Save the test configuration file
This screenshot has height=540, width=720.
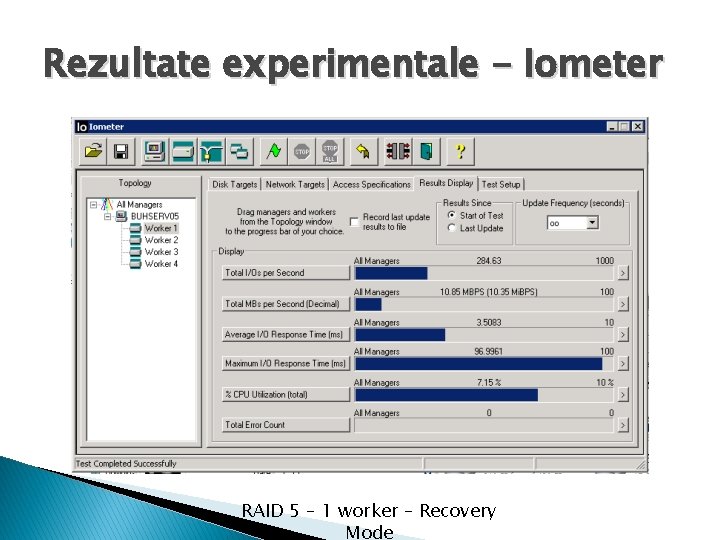tap(121, 151)
